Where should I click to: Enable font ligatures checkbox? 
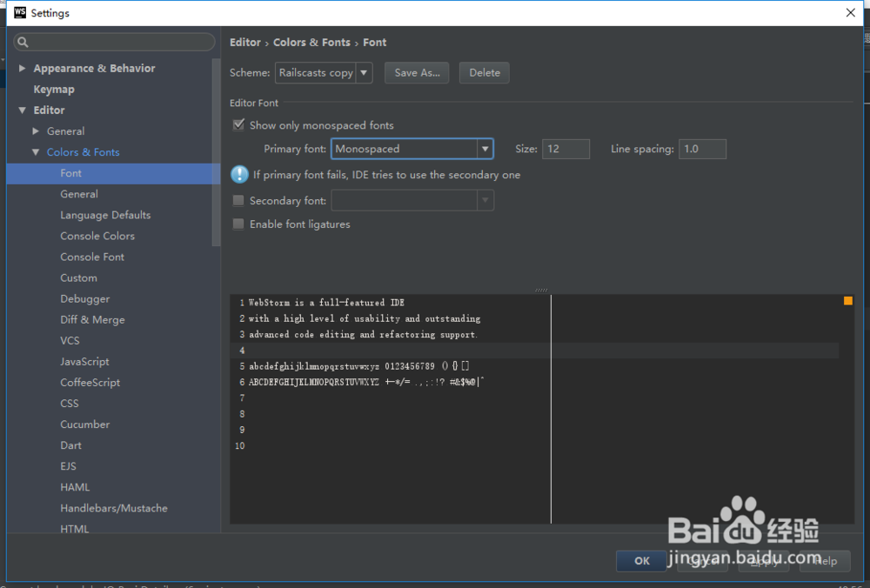(x=238, y=224)
